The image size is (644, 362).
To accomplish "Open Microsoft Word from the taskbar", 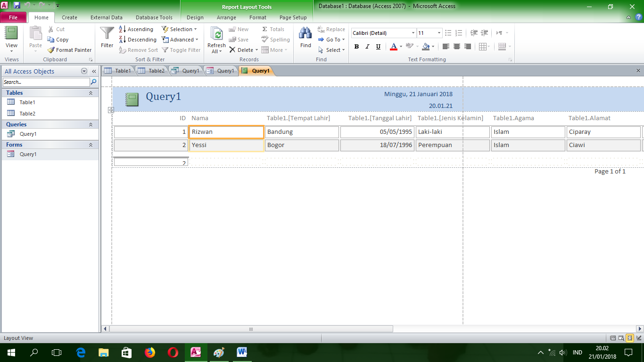I will click(x=242, y=352).
